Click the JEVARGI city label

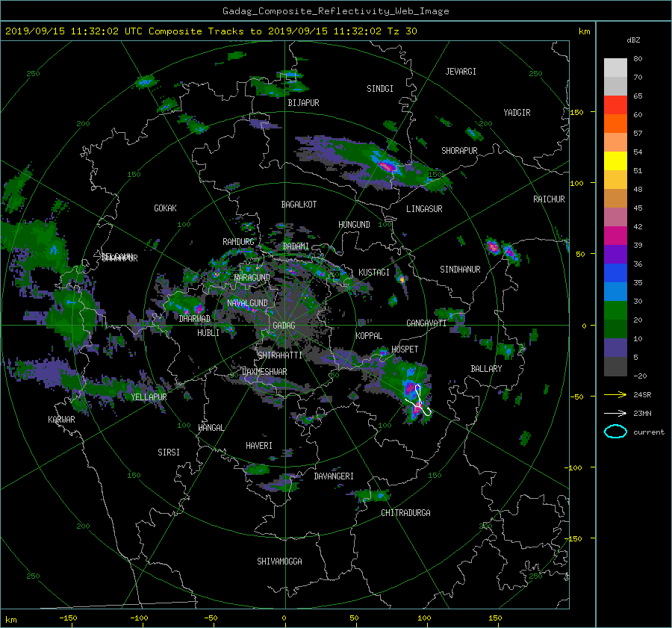[x=461, y=72]
